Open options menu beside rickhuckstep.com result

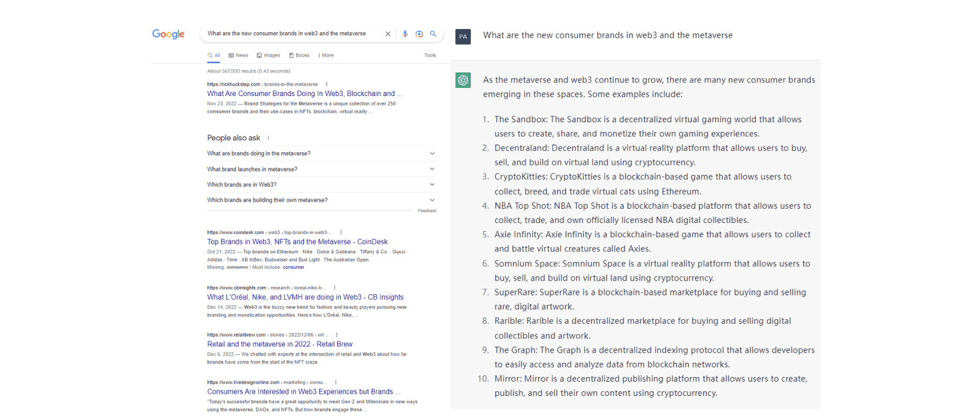tap(326, 84)
